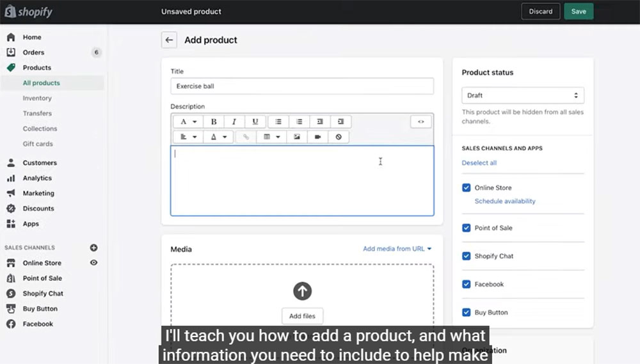The height and width of the screenshot is (364, 640).
Task: Open the text color dropdown
Action: pos(218,137)
